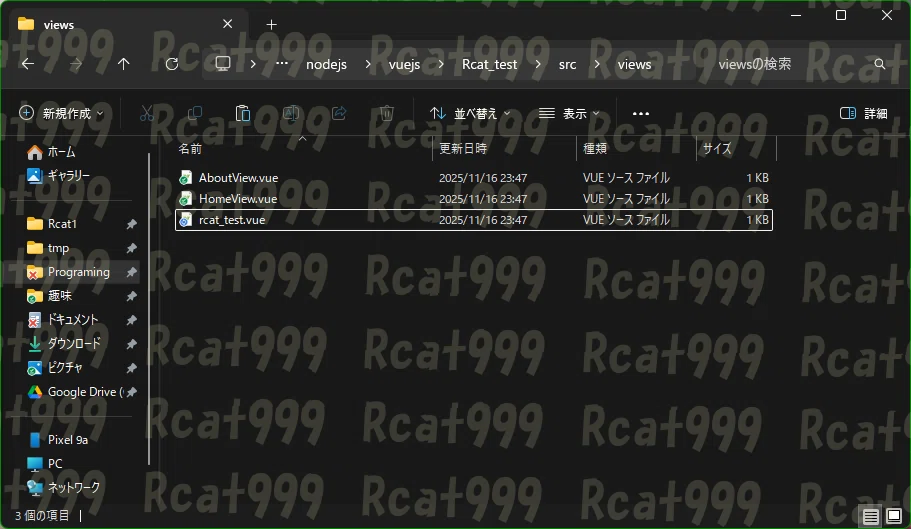Navigate to Rcat_test in breadcrumb

coord(489,64)
